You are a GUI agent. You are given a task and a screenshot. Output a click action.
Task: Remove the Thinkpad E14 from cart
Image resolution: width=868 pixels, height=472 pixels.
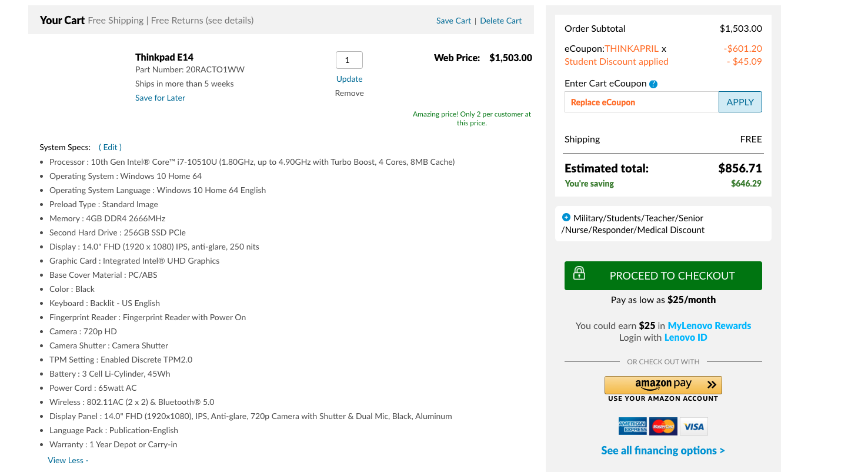pos(349,92)
